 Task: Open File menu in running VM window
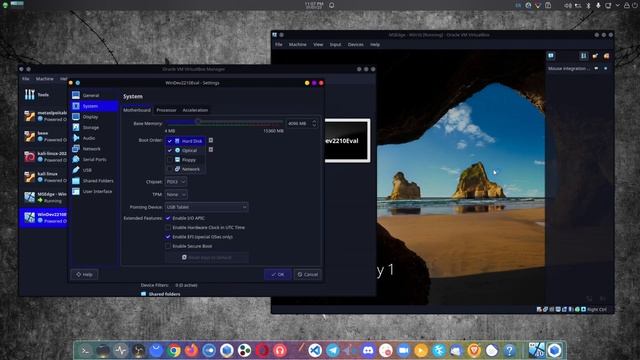click(x=279, y=44)
